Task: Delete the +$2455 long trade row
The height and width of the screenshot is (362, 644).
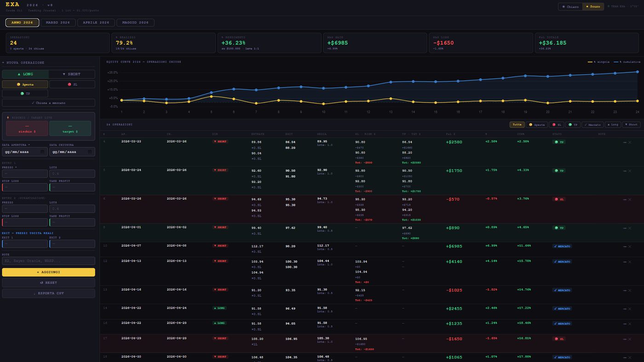Action: click(630, 309)
